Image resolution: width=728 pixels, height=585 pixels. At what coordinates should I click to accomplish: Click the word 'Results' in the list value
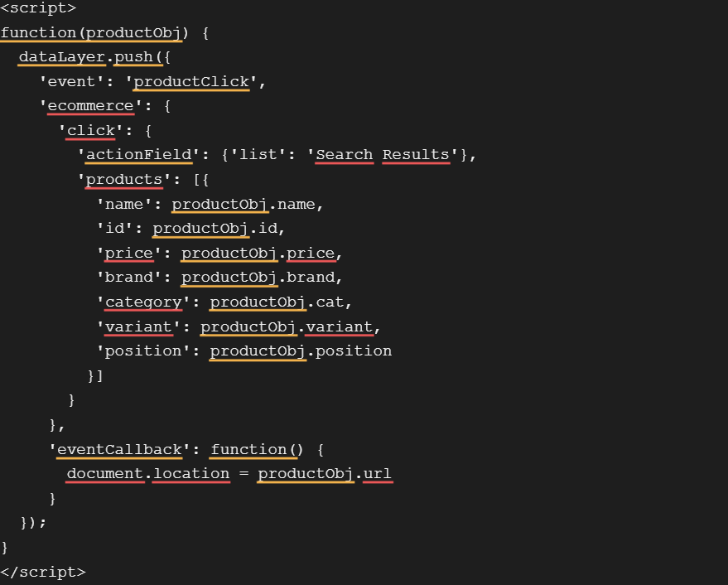416,155
